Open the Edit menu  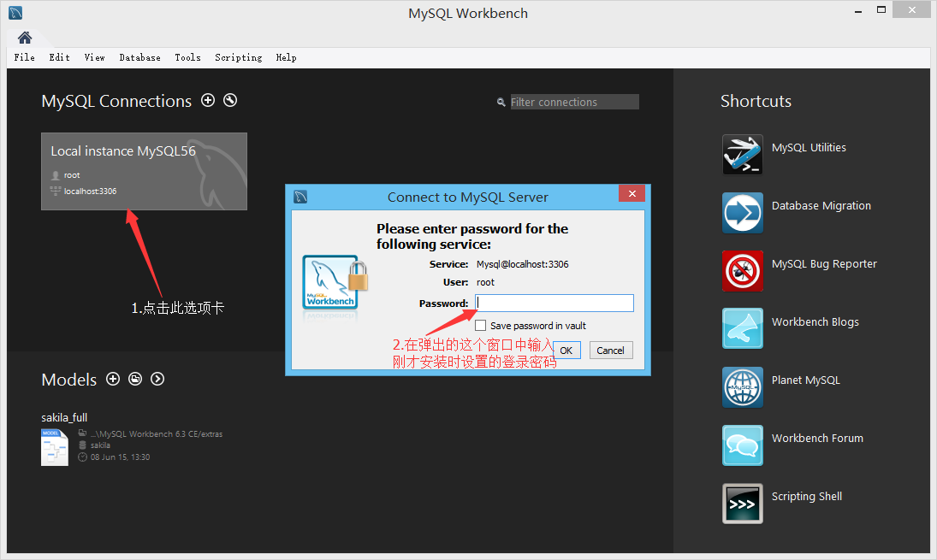[x=59, y=57]
